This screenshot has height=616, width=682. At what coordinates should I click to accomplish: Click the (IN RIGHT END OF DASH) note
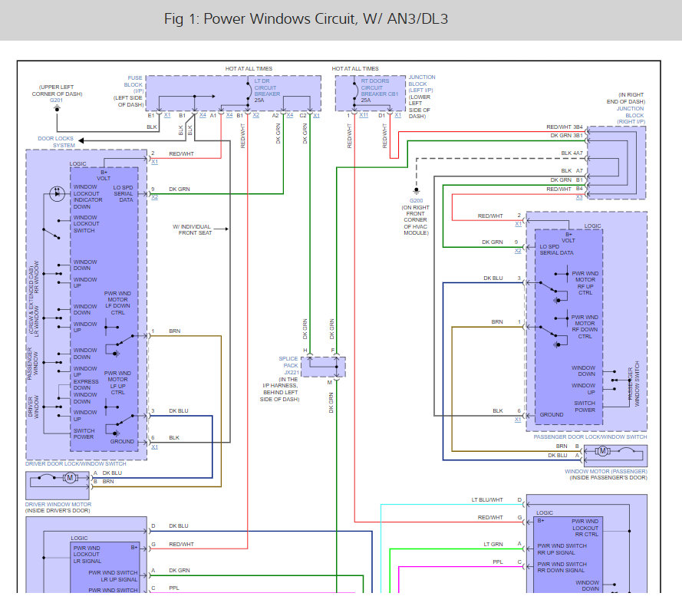626,98
